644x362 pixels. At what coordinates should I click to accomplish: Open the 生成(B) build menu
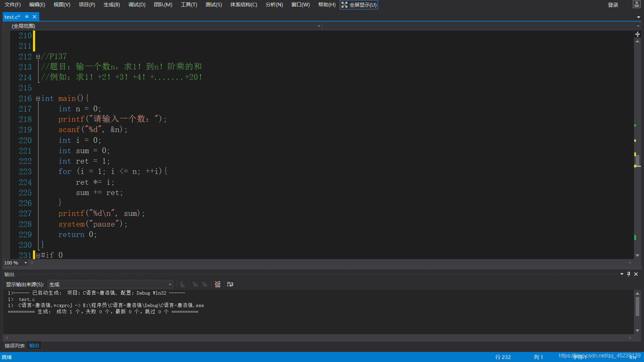[112, 5]
